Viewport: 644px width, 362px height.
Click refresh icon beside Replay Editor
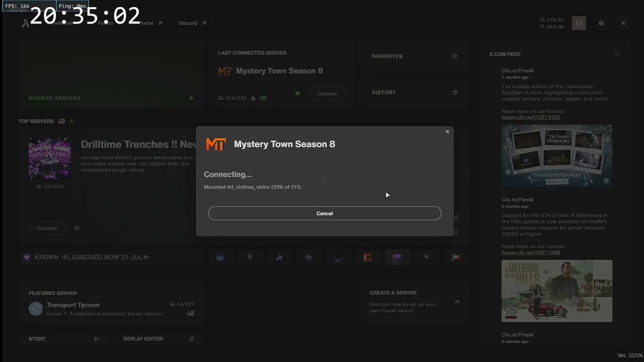191,339
